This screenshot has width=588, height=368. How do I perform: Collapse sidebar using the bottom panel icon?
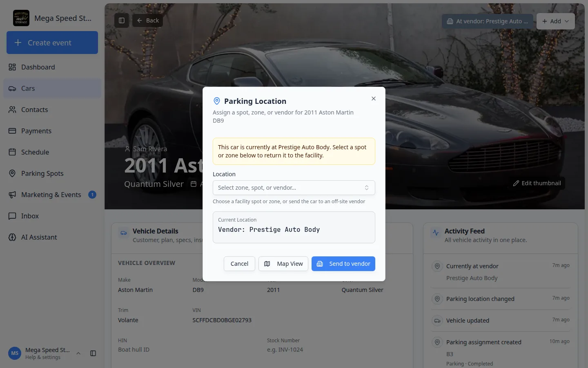[x=93, y=353]
